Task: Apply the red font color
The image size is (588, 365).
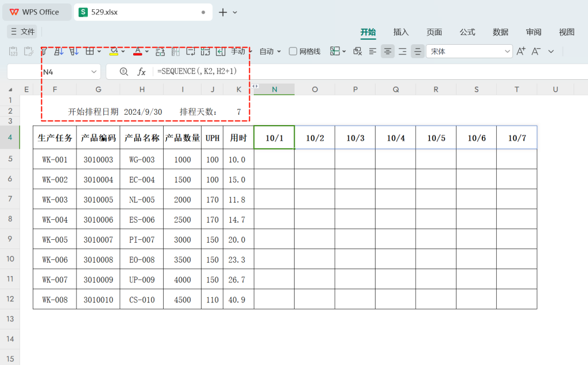Action: point(138,51)
